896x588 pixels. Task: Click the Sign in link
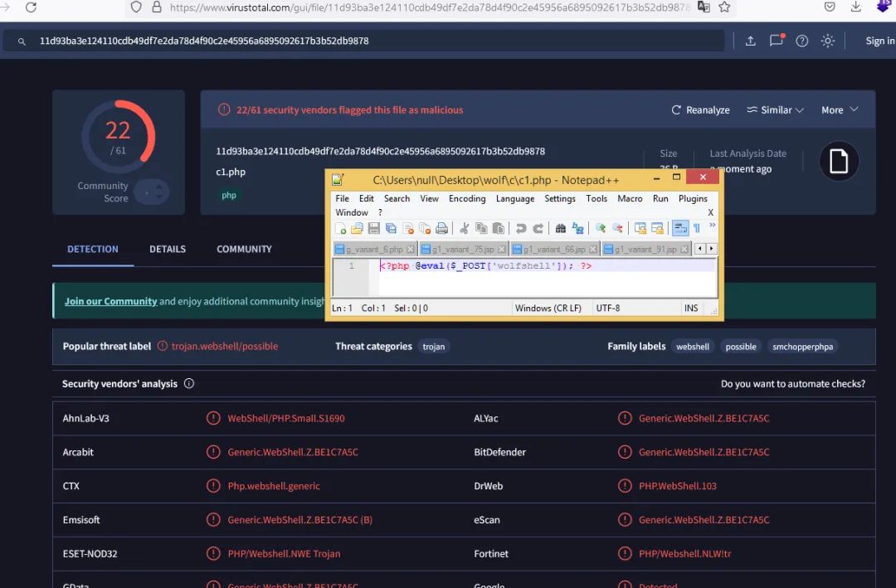click(x=880, y=41)
